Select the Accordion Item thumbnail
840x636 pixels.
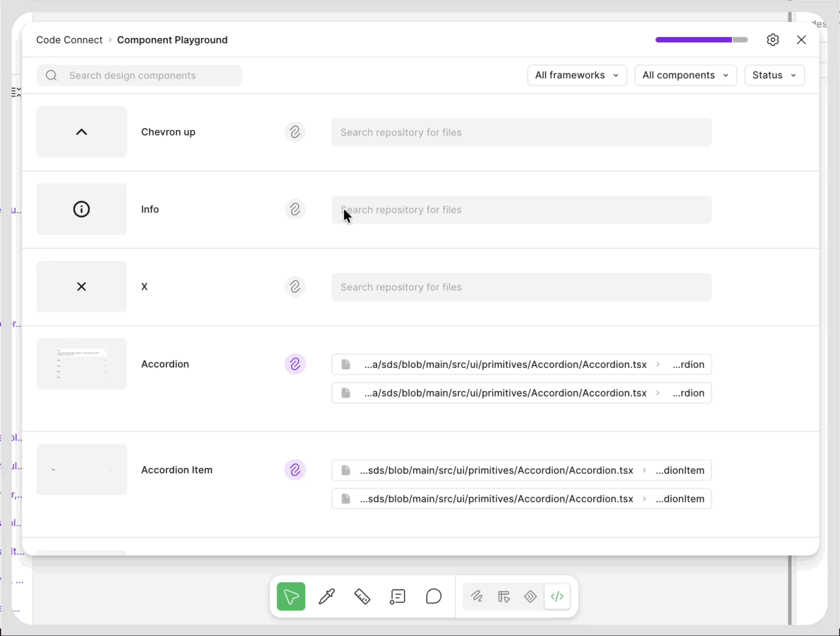[81, 470]
